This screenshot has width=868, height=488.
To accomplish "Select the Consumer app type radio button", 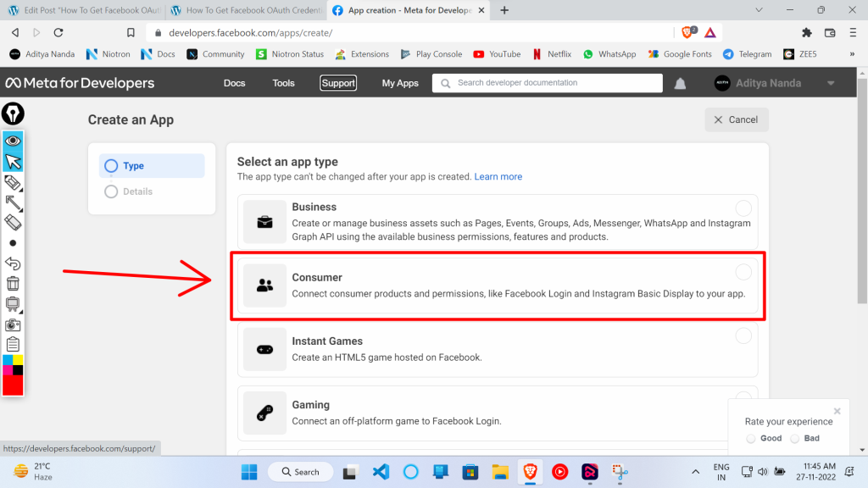I will point(743,272).
